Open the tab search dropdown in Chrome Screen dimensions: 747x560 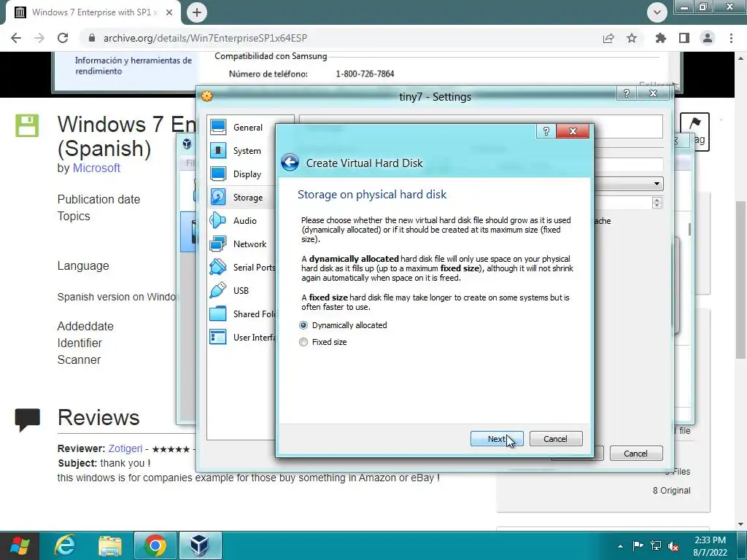point(657,12)
